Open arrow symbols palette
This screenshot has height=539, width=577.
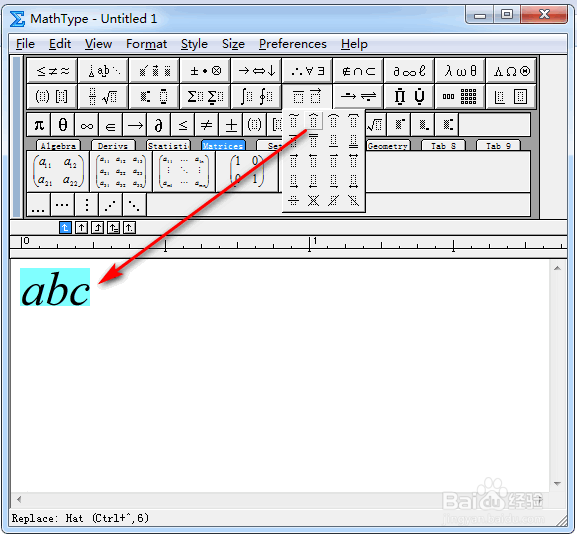(x=256, y=70)
